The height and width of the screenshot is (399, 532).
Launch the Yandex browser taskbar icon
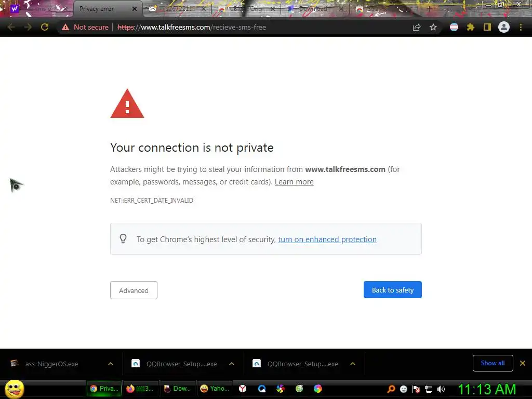pos(243,389)
